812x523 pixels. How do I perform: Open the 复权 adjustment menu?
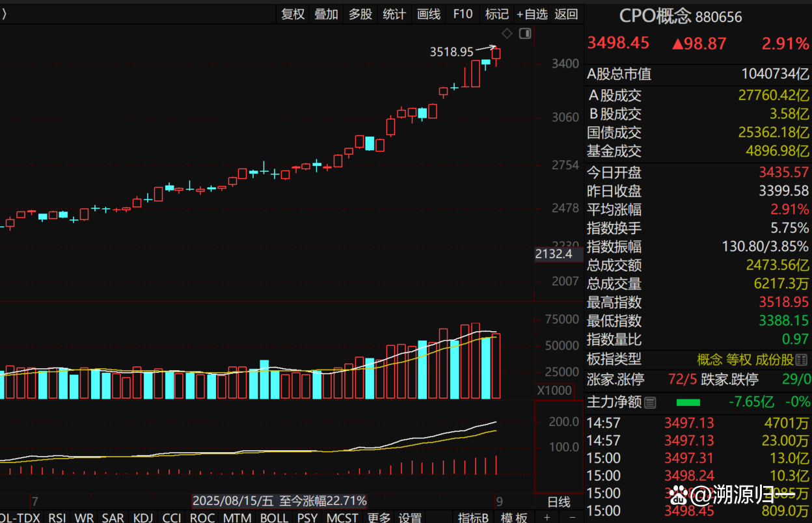[293, 14]
